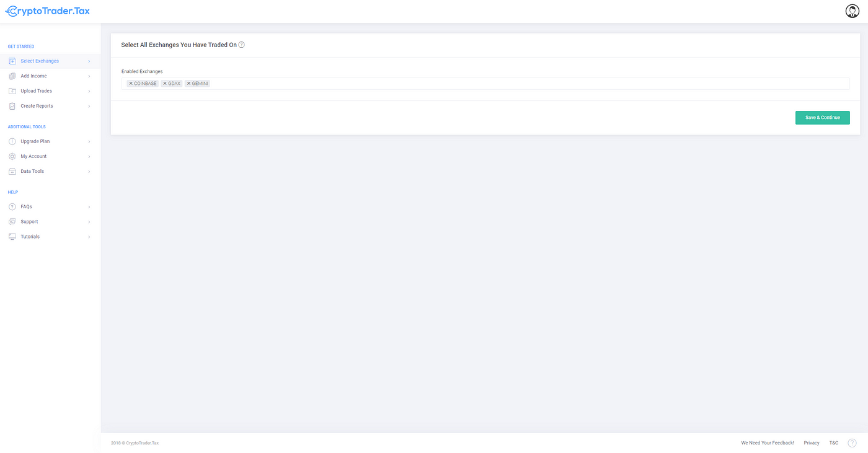Open Upgrade Plan menu item
868x453 pixels.
tap(50, 141)
